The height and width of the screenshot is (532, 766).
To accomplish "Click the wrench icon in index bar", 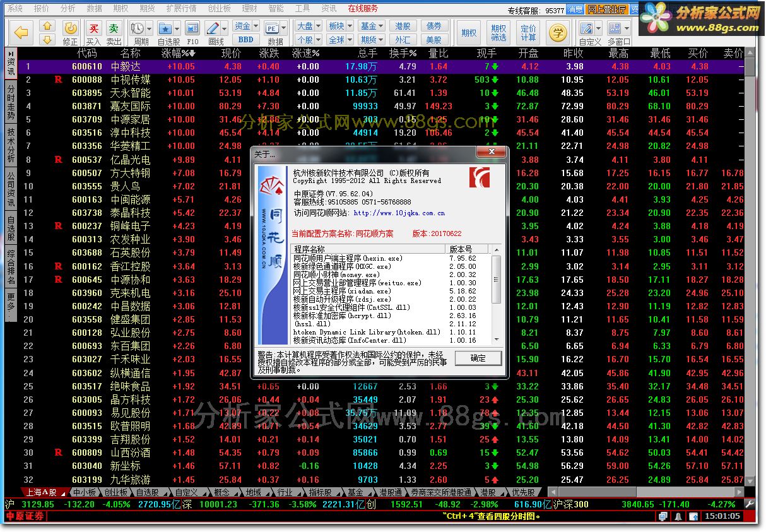I will point(750,504).
